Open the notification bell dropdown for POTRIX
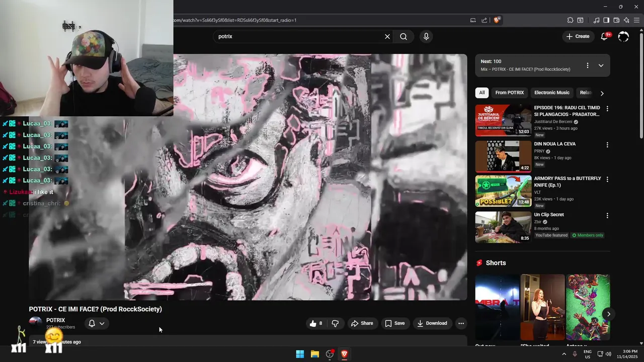 click(97, 323)
